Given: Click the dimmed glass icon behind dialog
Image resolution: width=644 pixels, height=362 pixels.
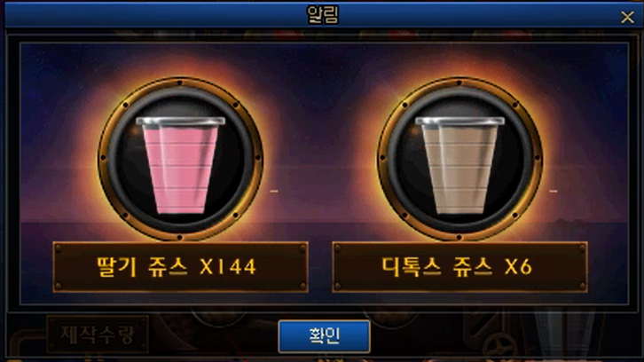Looking at the screenshot, I should point(565,333).
